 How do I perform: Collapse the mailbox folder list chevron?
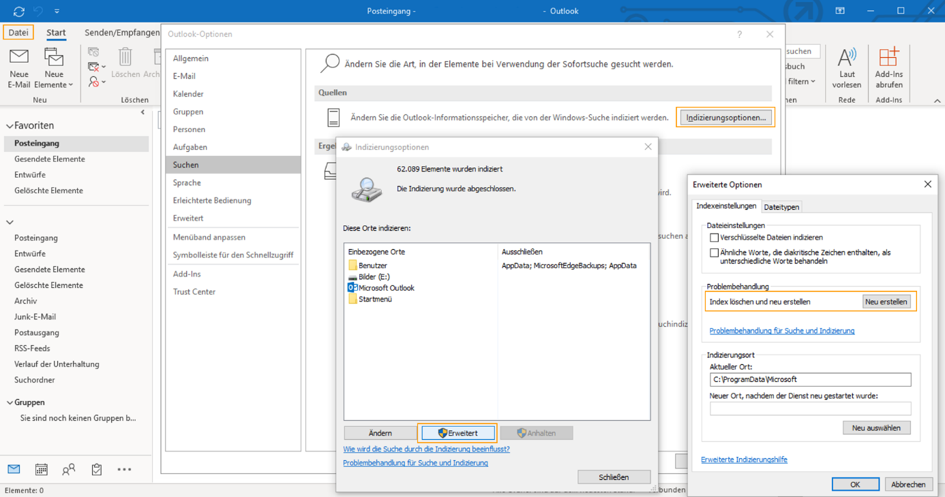pyautogui.click(x=10, y=222)
